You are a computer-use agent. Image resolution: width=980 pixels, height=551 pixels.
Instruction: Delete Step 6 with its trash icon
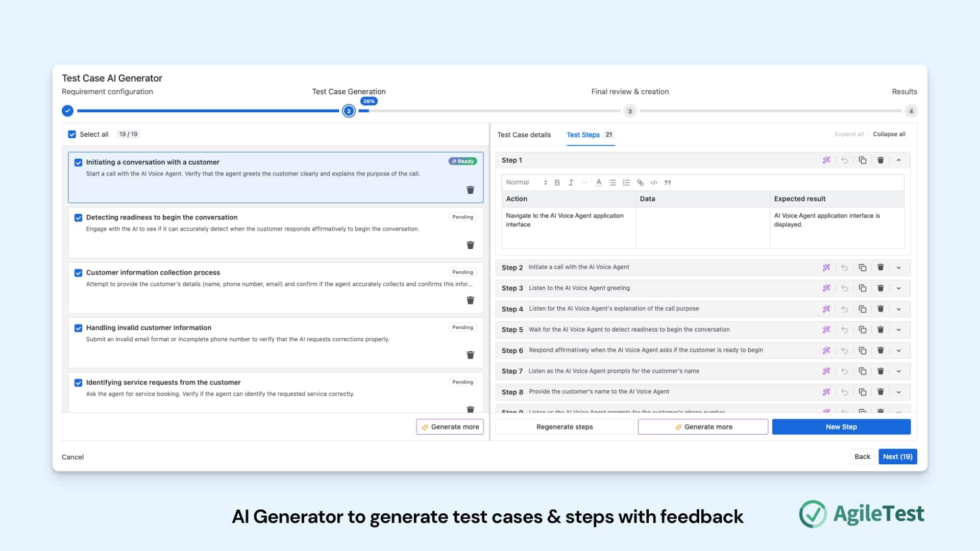tap(880, 350)
